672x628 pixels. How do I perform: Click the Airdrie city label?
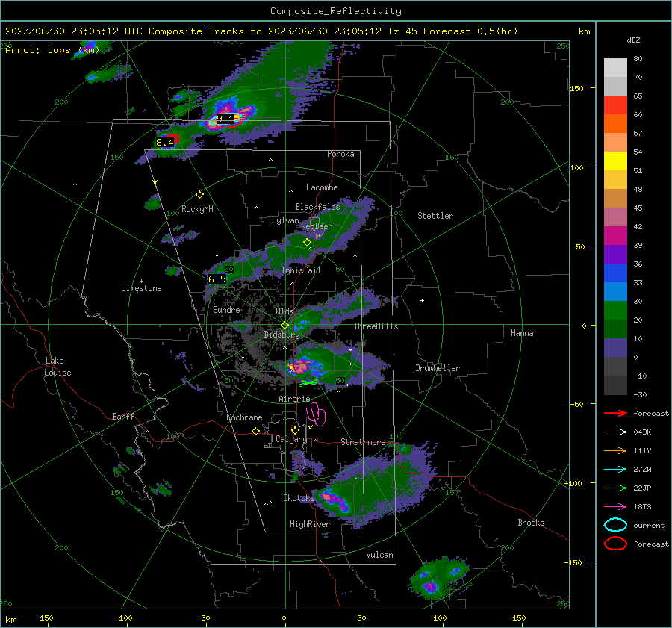coord(294,399)
